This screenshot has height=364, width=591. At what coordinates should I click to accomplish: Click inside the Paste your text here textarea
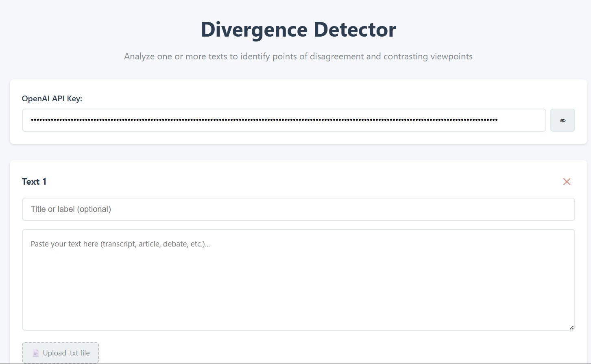(298, 280)
